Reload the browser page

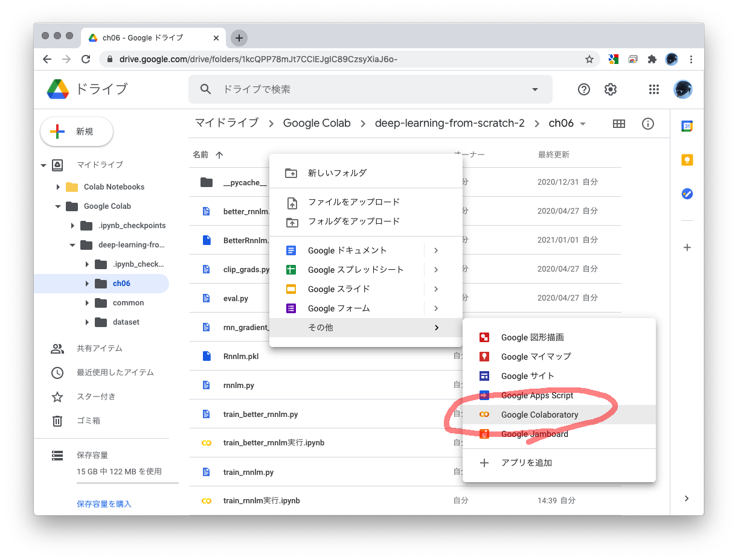86,59
